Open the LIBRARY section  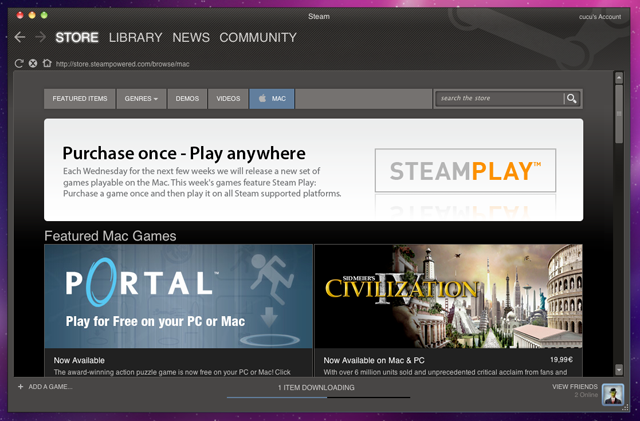click(136, 38)
